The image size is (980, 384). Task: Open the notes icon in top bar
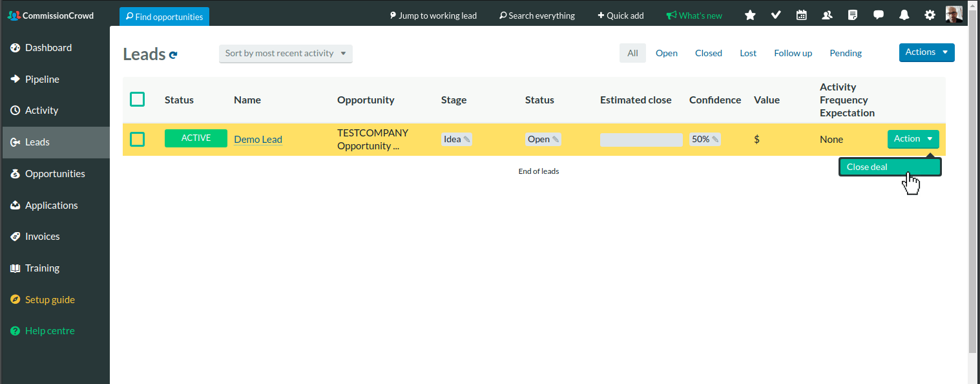(853, 16)
